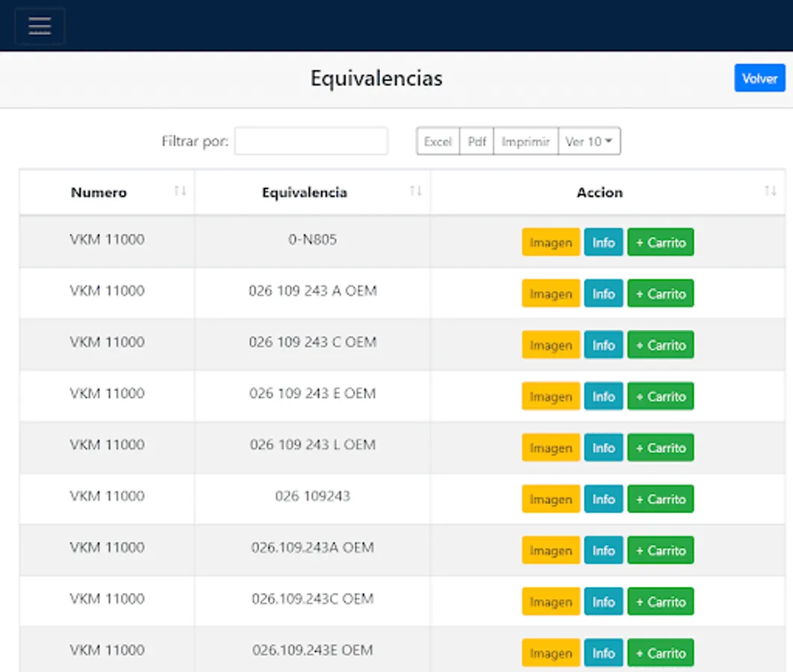Export table to Excel
The width and height of the screenshot is (793, 672).
click(438, 141)
